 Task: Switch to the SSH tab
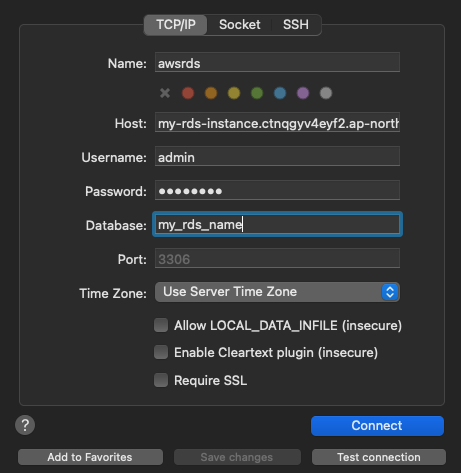pyautogui.click(x=296, y=25)
